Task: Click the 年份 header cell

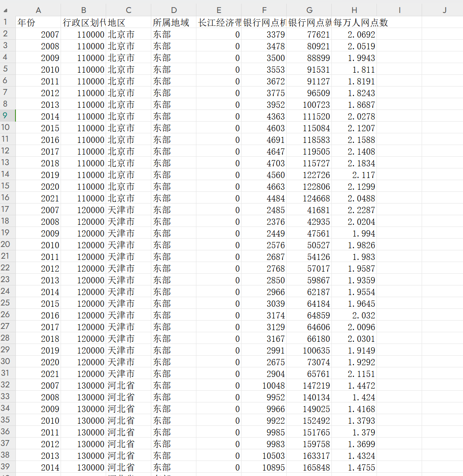Action: (38, 22)
